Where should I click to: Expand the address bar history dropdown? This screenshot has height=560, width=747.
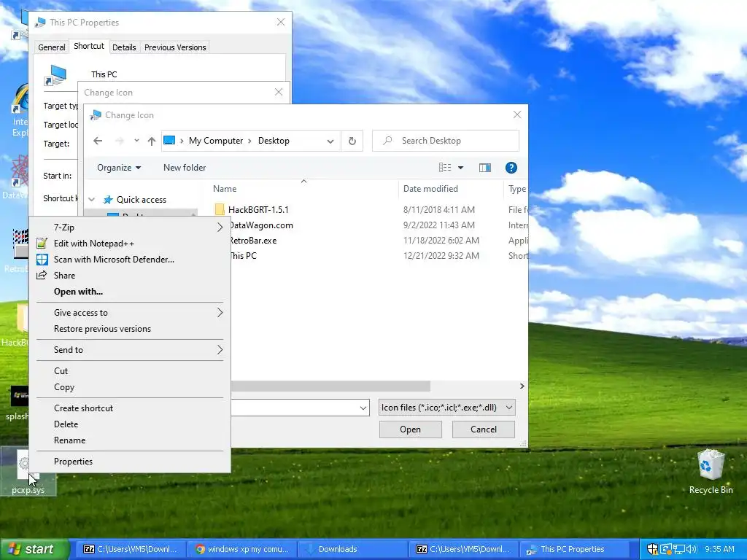[x=330, y=141]
